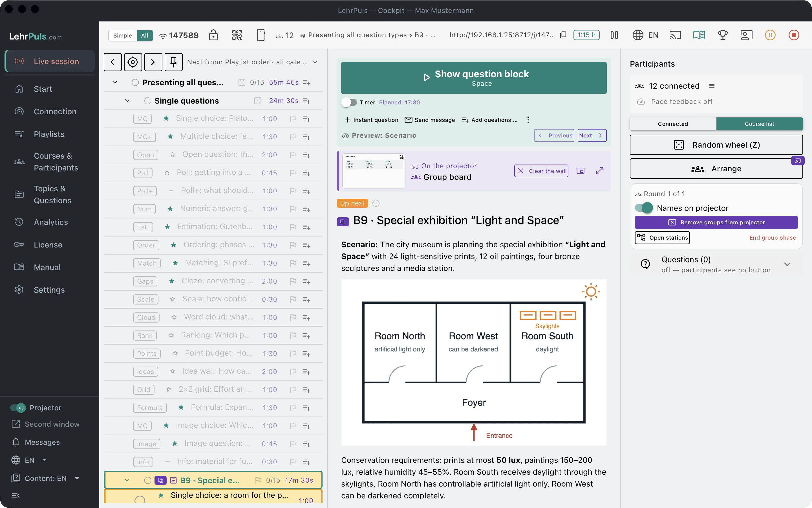Click the orange pause session icon

[770, 35]
